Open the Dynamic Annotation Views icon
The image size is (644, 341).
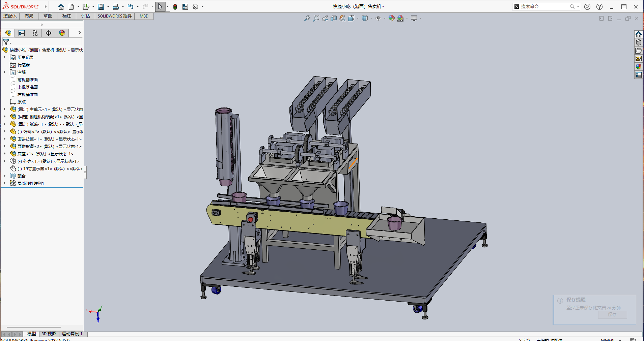[x=342, y=18]
